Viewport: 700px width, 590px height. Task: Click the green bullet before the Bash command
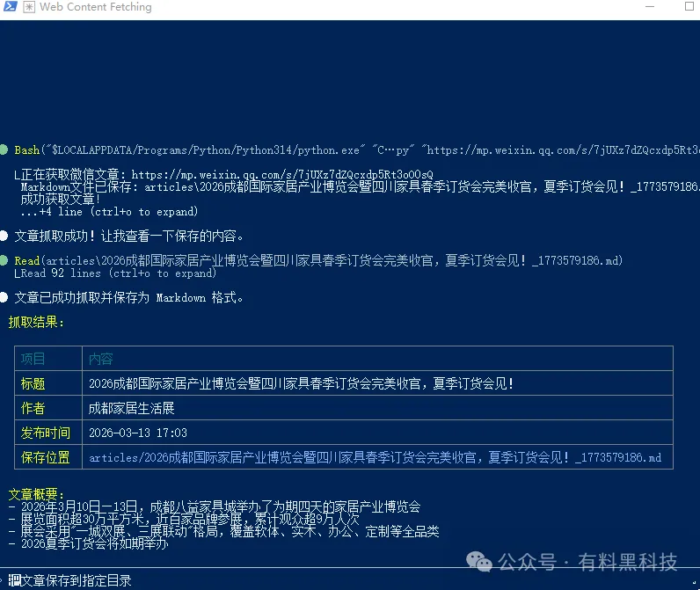[x=4, y=150]
